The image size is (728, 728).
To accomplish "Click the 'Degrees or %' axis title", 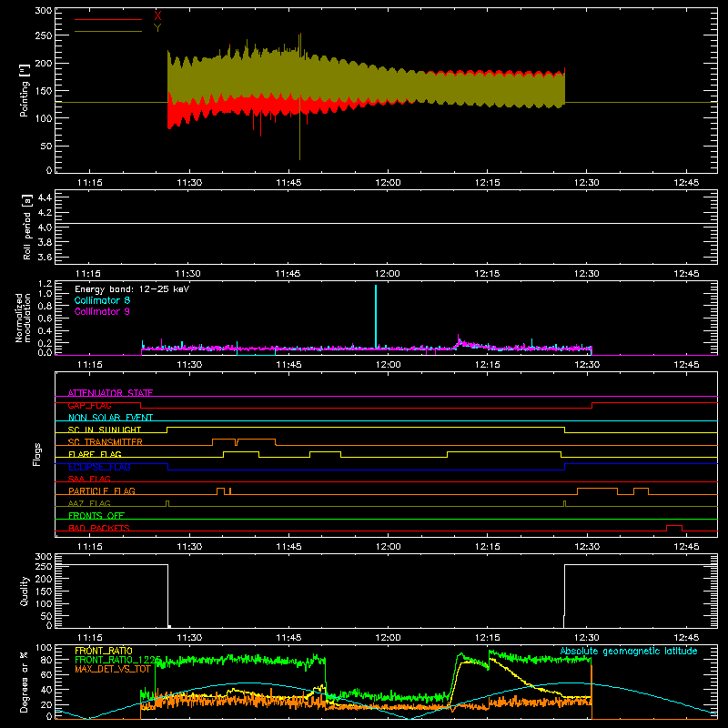I will tap(24, 682).
